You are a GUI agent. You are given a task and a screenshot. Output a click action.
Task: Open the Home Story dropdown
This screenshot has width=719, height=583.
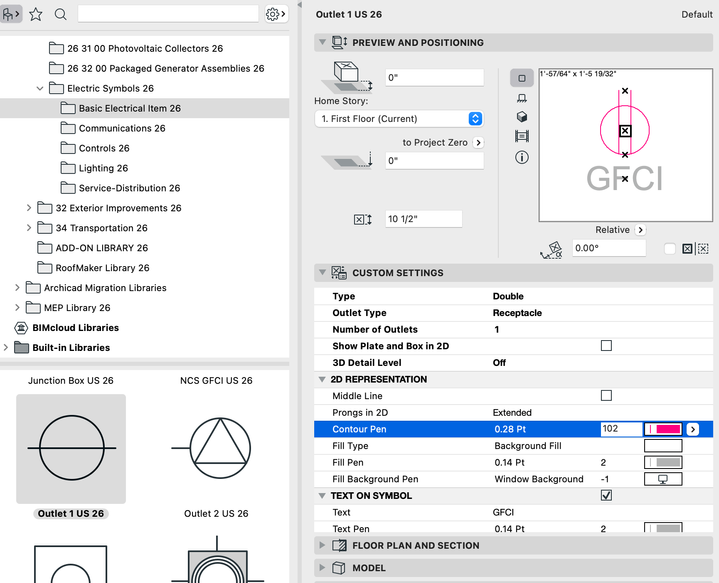tap(398, 118)
